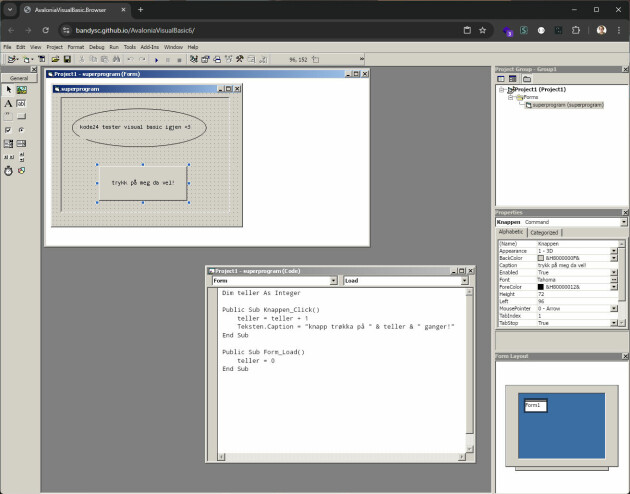Open the Add-Ins menu
The image size is (630, 494).
[x=149, y=47]
